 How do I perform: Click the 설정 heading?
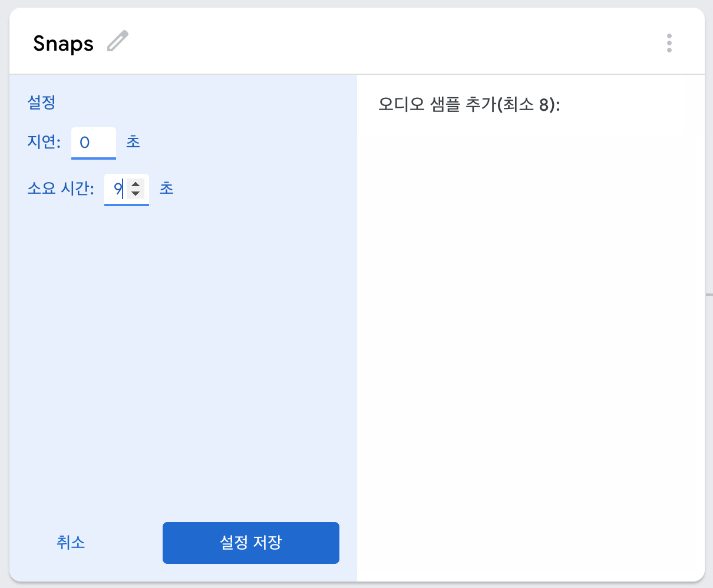pyautogui.click(x=41, y=103)
